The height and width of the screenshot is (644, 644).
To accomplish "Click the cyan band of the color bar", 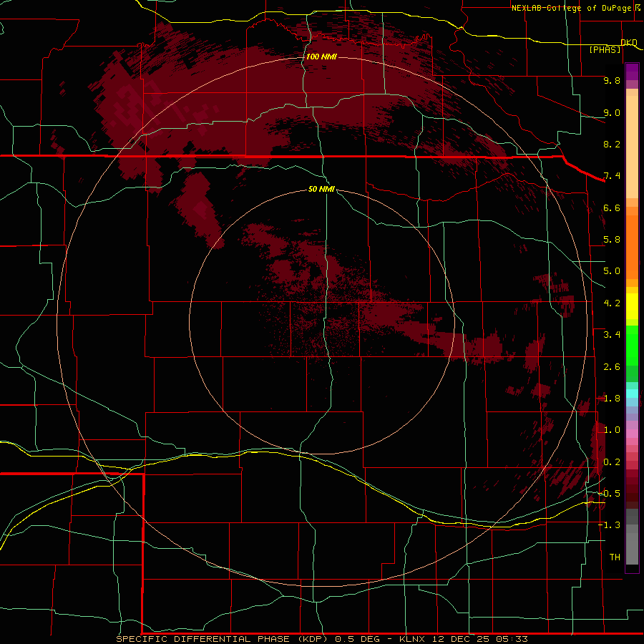I will coord(632,394).
